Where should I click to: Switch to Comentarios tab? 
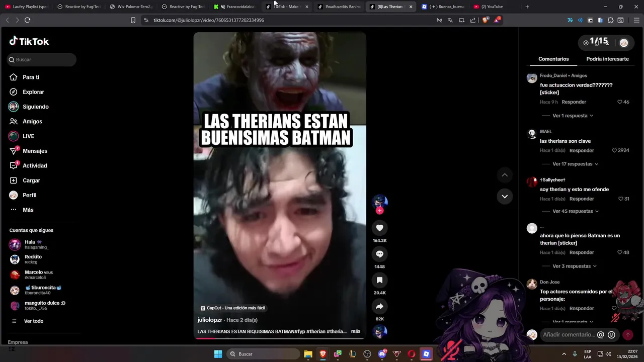[x=553, y=59]
